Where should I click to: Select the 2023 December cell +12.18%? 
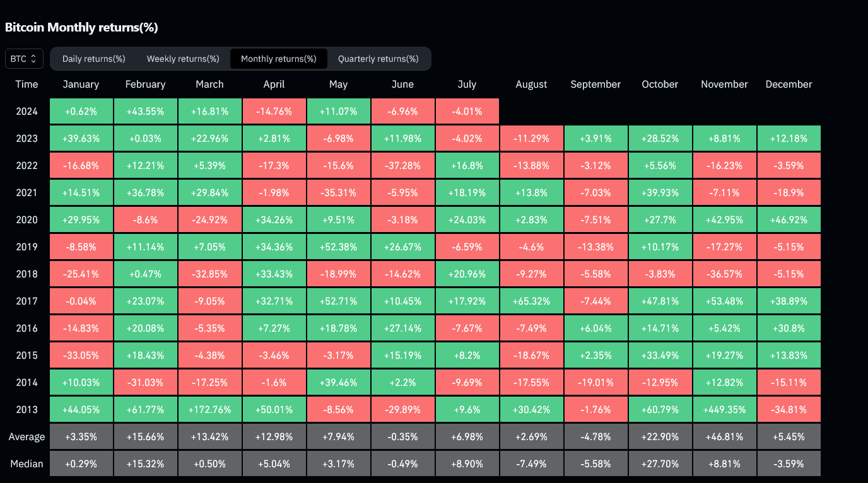[789, 138]
